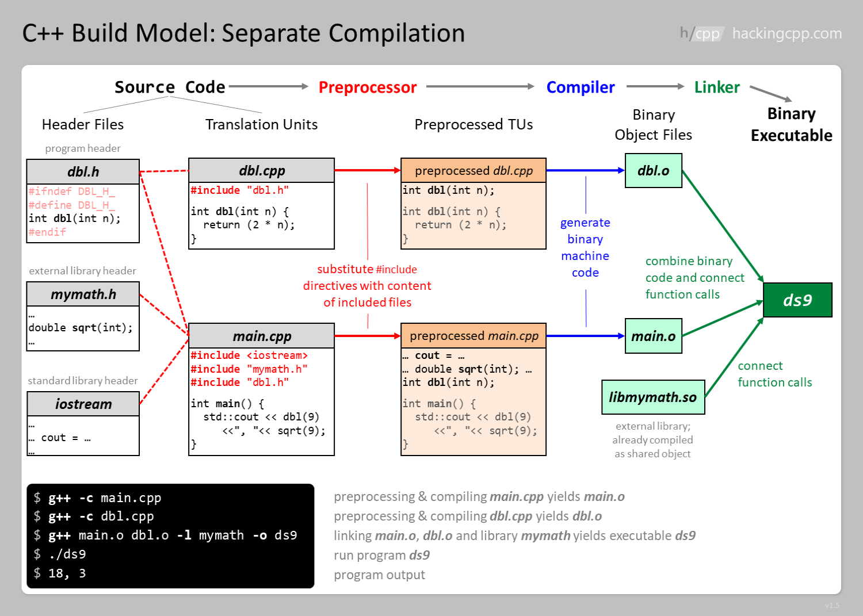Click the red Preprocessor stage label
This screenshot has width=863, height=616.
(367, 87)
